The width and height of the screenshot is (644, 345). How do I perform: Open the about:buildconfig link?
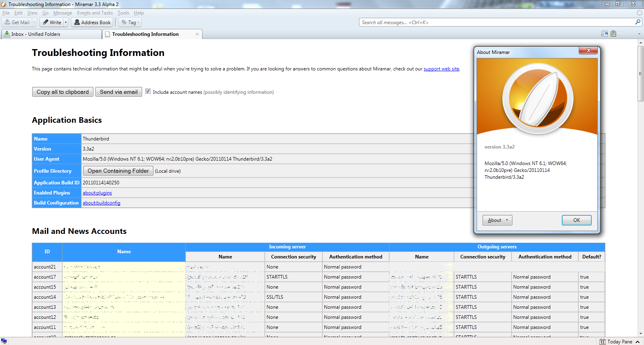click(x=101, y=203)
